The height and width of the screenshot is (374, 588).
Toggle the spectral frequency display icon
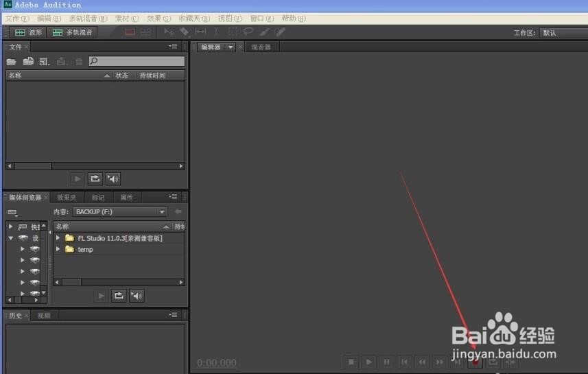(130, 32)
